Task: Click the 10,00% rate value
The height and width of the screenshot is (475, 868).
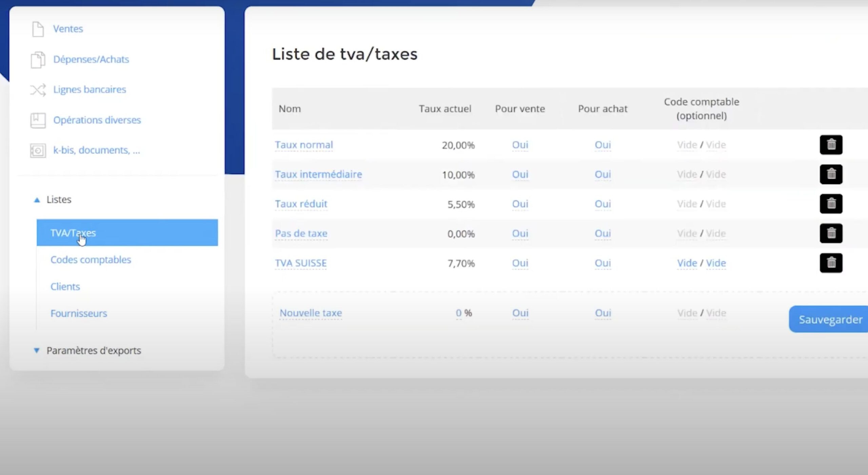Action: click(458, 175)
